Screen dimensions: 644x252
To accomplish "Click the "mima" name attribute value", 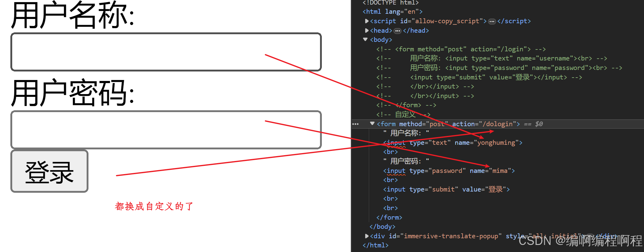I will coord(500,171).
